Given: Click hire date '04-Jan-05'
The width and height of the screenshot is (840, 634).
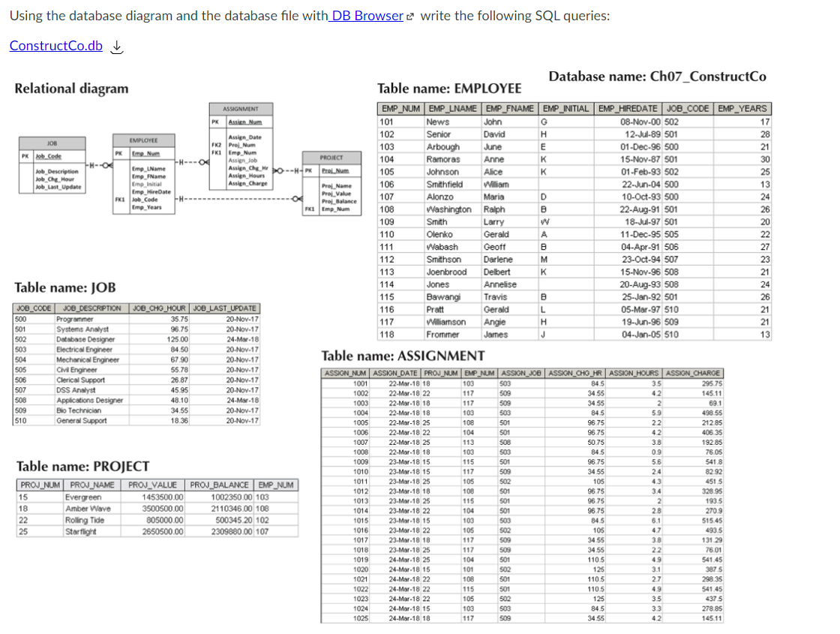Looking at the screenshot, I should 640,335.
